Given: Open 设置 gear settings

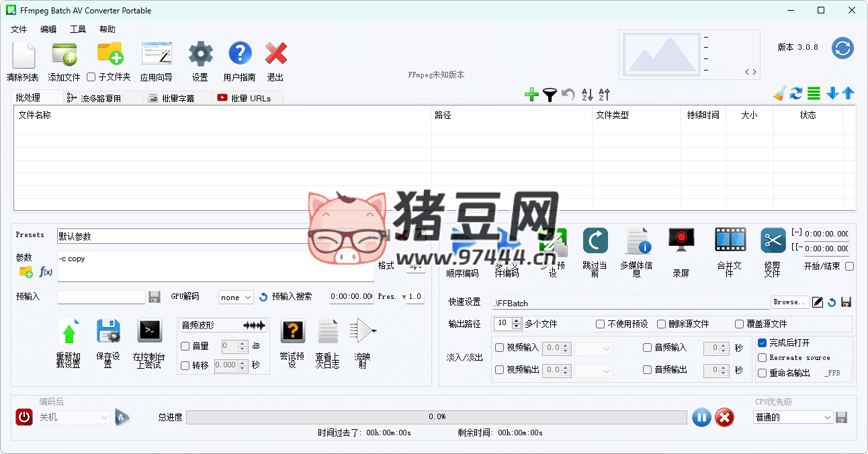Looking at the screenshot, I should point(200,53).
